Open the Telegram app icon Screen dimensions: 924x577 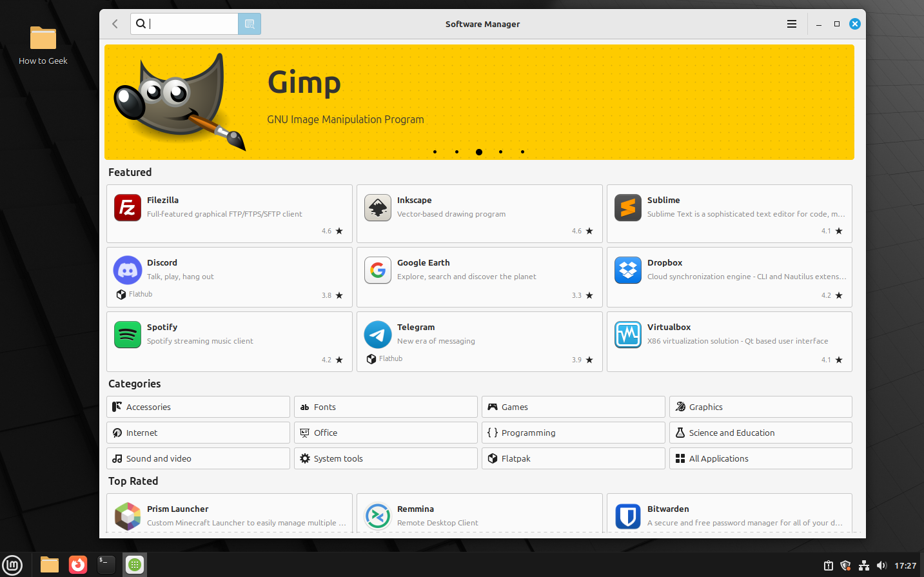(x=378, y=335)
